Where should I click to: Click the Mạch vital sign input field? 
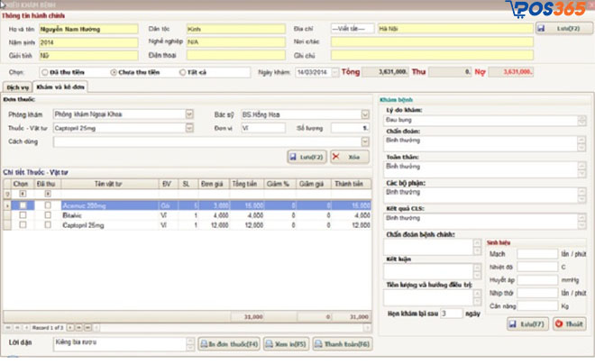538,254
